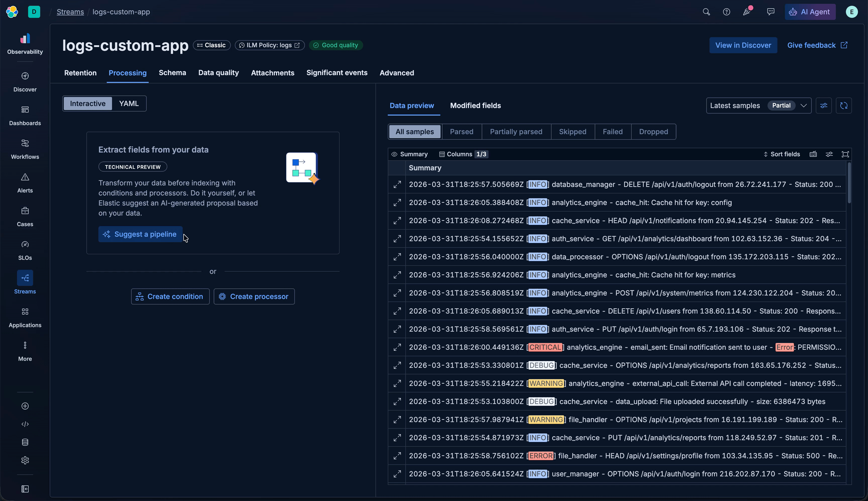Viewport: 868px width, 501px height.
Task: Open the Dashboards panel
Action: tap(25, 115)
